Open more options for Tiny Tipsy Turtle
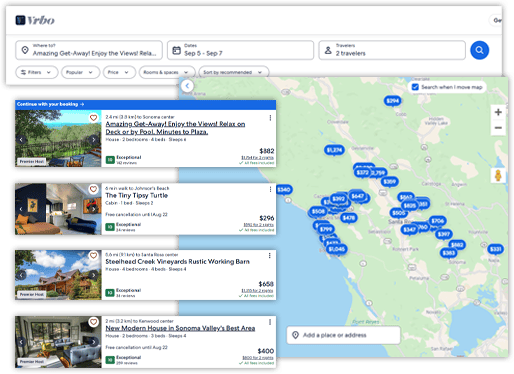514x374 pixels. point(270,189)
